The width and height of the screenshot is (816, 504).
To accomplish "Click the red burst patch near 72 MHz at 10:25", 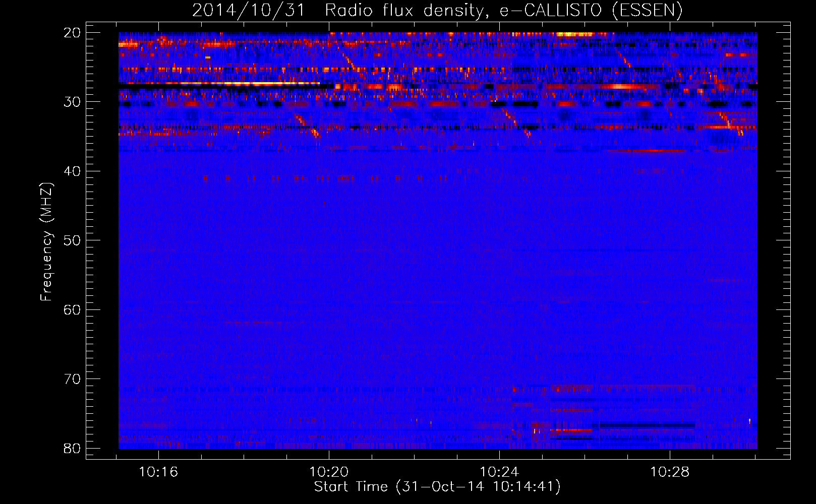I will [x=571, y=389].
